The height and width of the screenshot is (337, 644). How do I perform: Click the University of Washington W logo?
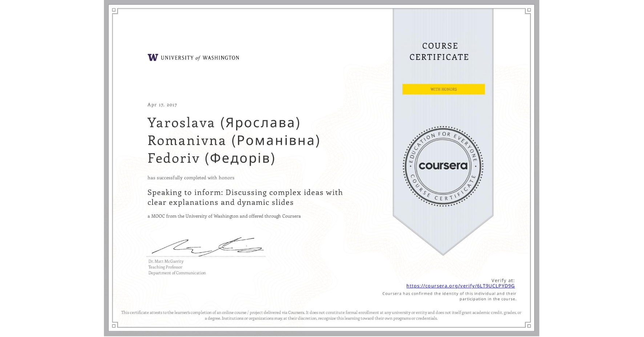(x=153, y=57)
